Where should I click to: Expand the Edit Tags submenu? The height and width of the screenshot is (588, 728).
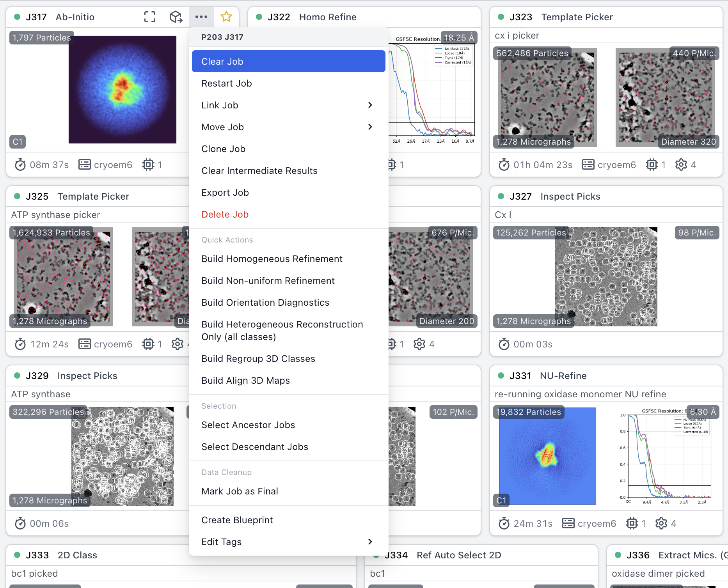coord(370,542)
